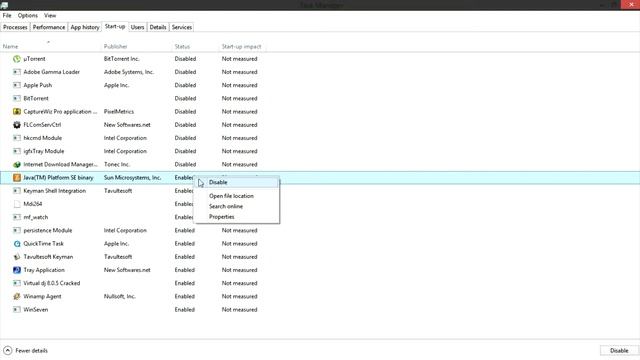Click the Adobe Systems, Inc. publisher cell

pyautogui.click(x=129, y=72)
